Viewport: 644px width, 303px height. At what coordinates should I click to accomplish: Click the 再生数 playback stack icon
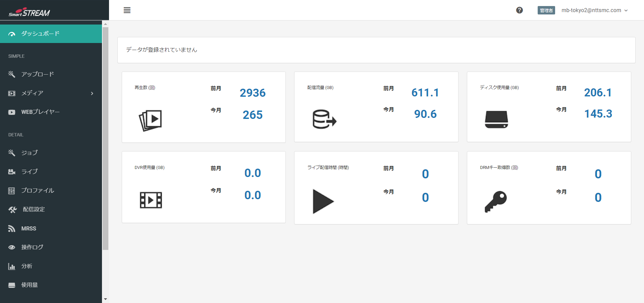pyautogui.click(x=150, y=120)
